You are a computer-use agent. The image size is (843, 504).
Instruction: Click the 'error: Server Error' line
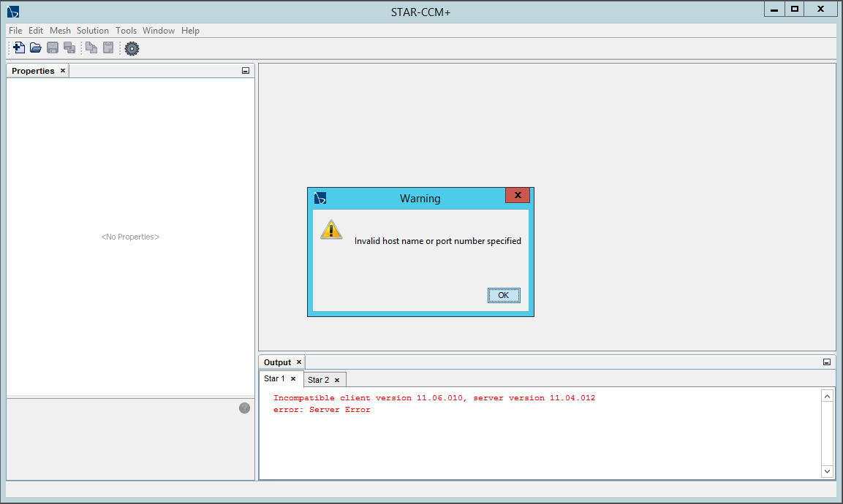[322, 410]
